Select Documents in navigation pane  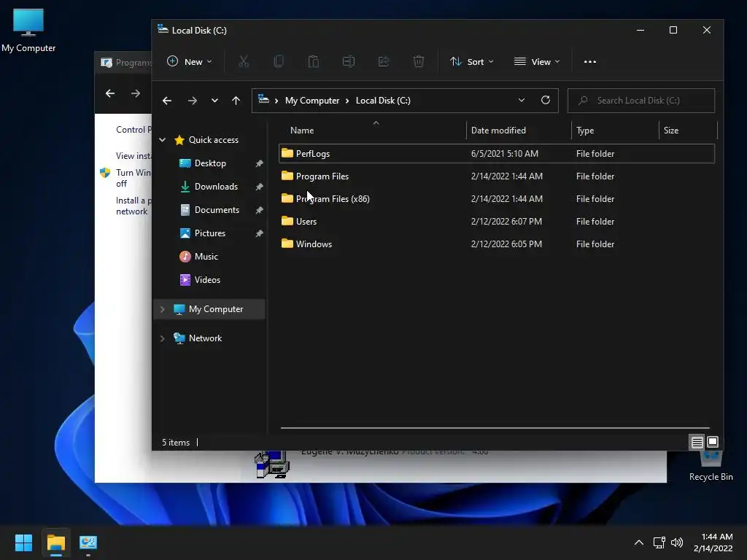point(217,210)
